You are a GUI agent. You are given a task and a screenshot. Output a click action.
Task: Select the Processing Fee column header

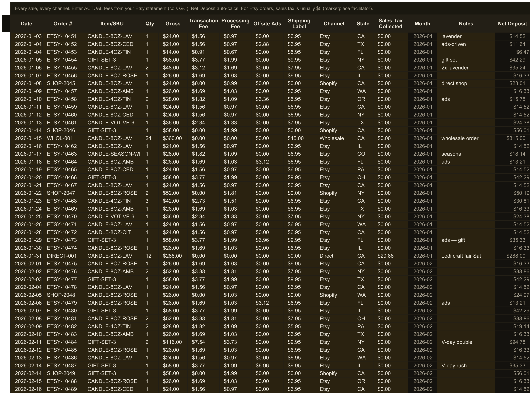point(235,24)
